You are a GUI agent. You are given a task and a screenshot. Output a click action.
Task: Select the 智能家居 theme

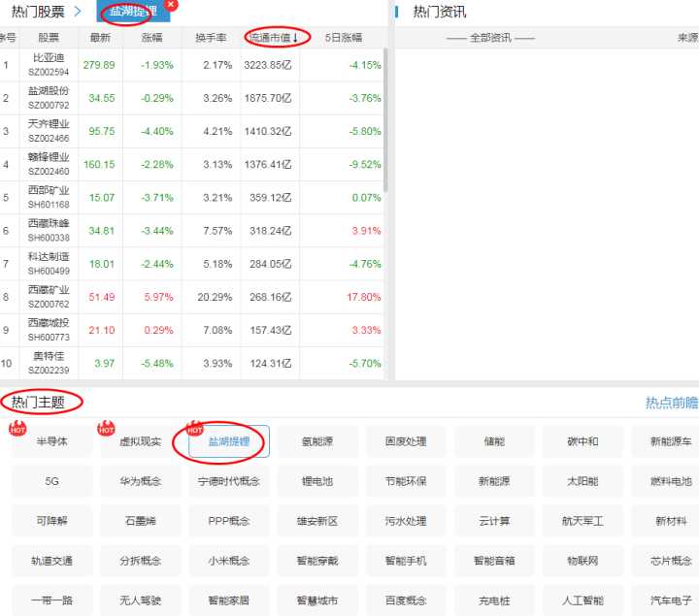229,600
